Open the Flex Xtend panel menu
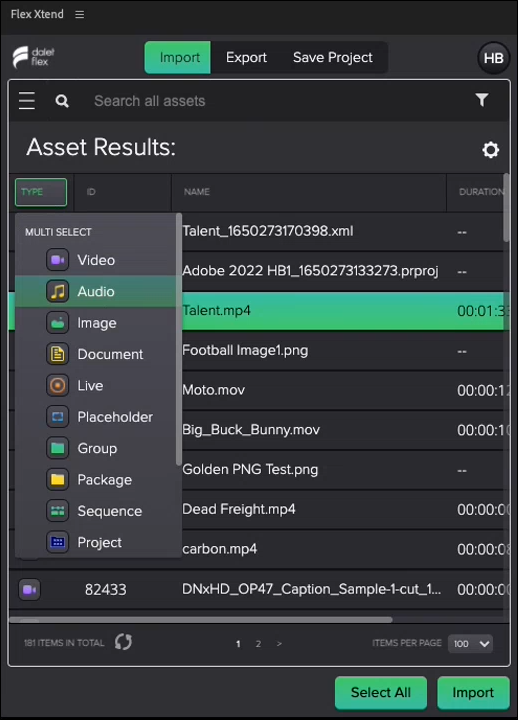 pos(79,14)
